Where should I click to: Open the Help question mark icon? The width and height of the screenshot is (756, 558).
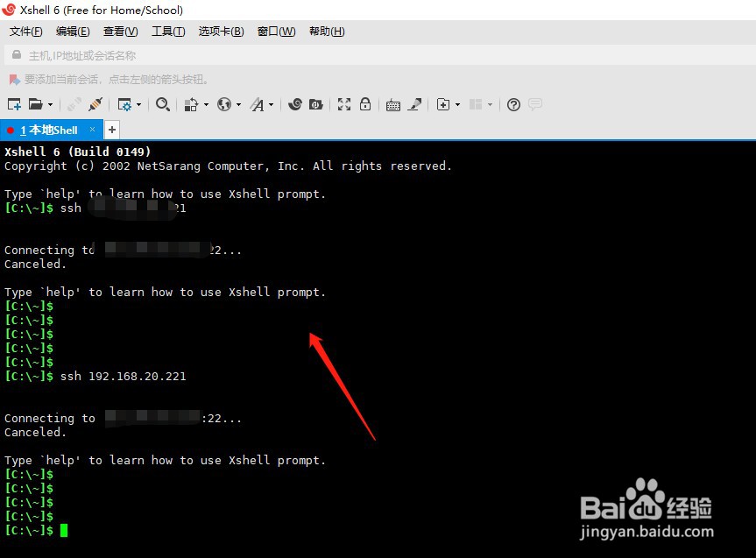[513, 104]
